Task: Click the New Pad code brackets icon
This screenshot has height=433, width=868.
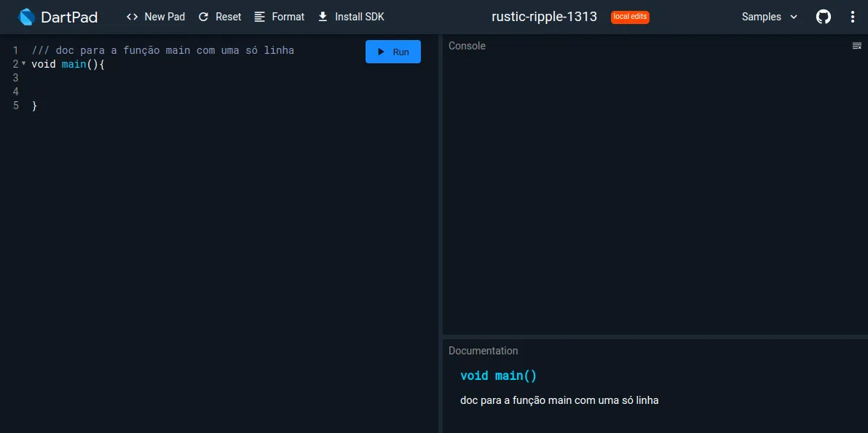Action: (x=133, y=17)
